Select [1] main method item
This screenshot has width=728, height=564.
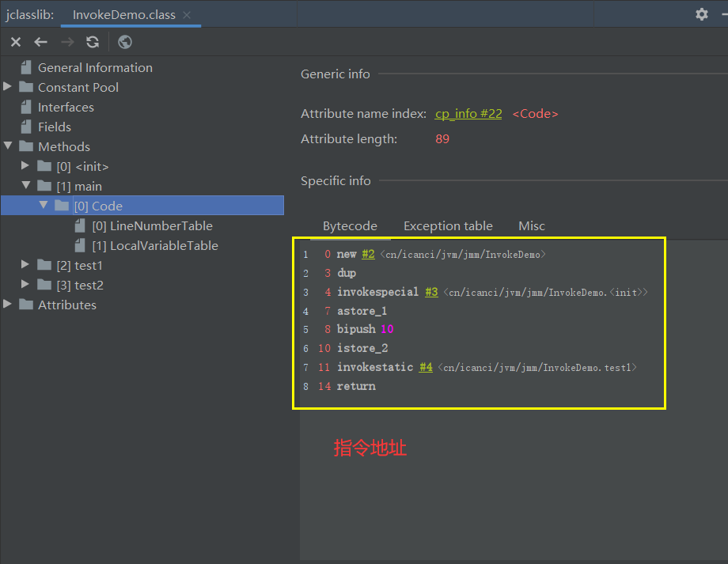click(x=79, y=186)
